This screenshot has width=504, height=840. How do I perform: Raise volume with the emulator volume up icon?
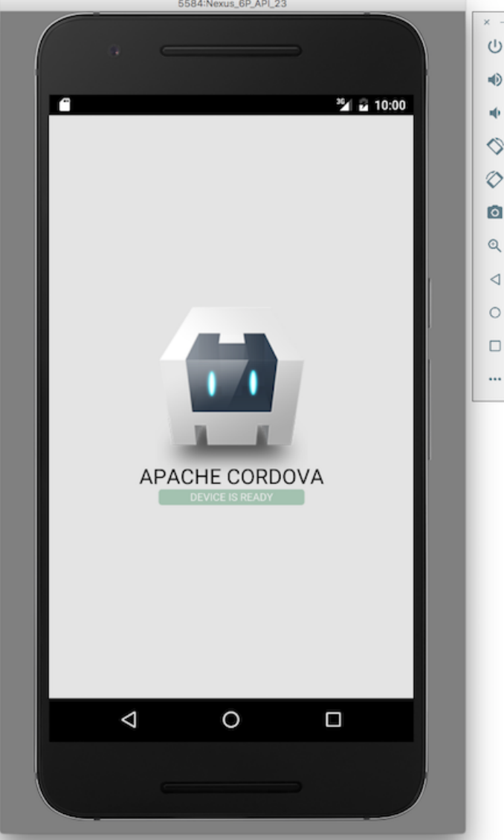click(x=494, y=80)
